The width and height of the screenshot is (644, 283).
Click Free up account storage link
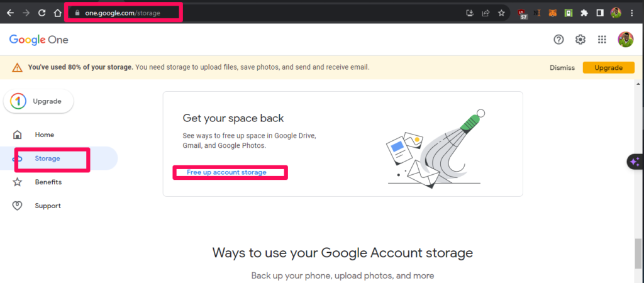(x=226, y=172)
